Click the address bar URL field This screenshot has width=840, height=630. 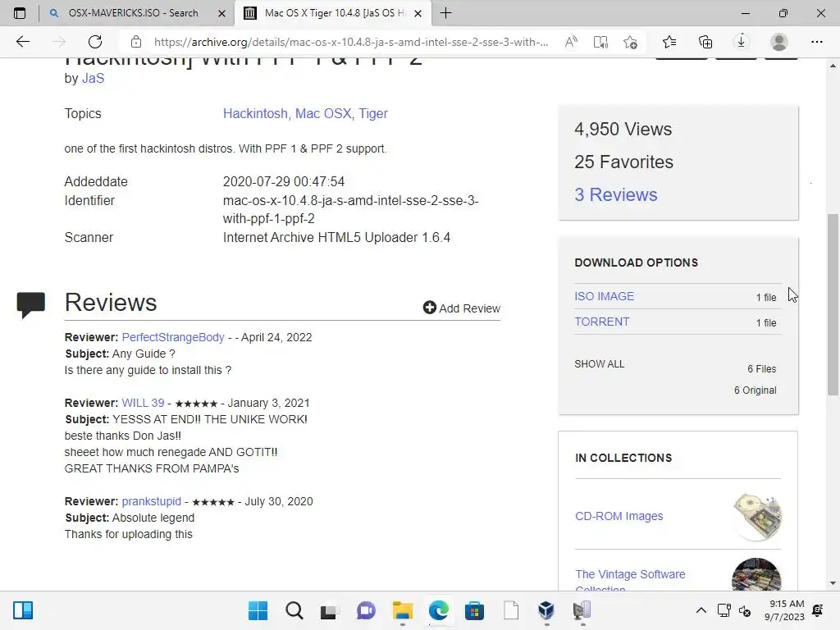[x=351, y=42]
